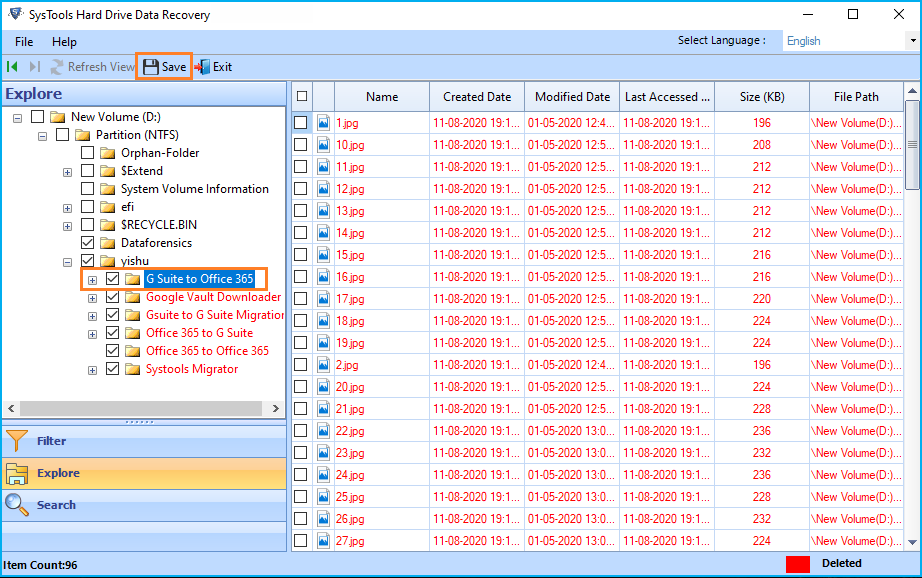This screenshot has height=578, width=922.
Task: Check the box for 12.jpg
Action: [x=300, y=189]
